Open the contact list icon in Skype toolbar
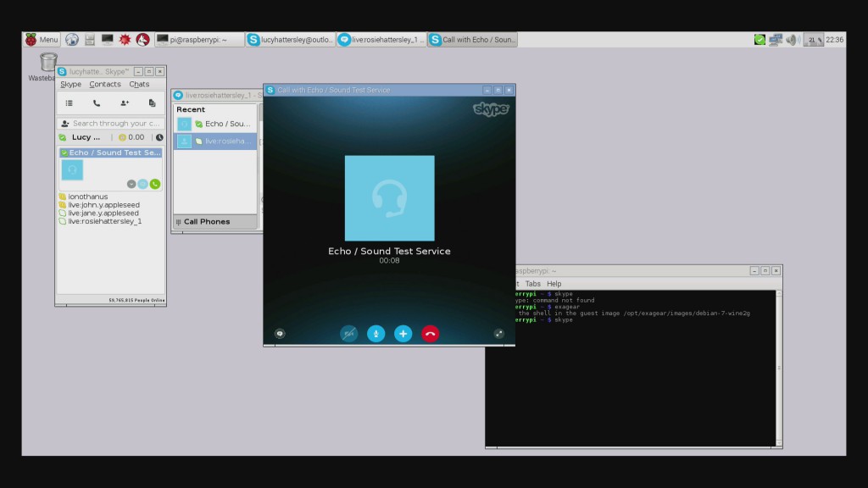868x488 pixels. click(70, 103)
